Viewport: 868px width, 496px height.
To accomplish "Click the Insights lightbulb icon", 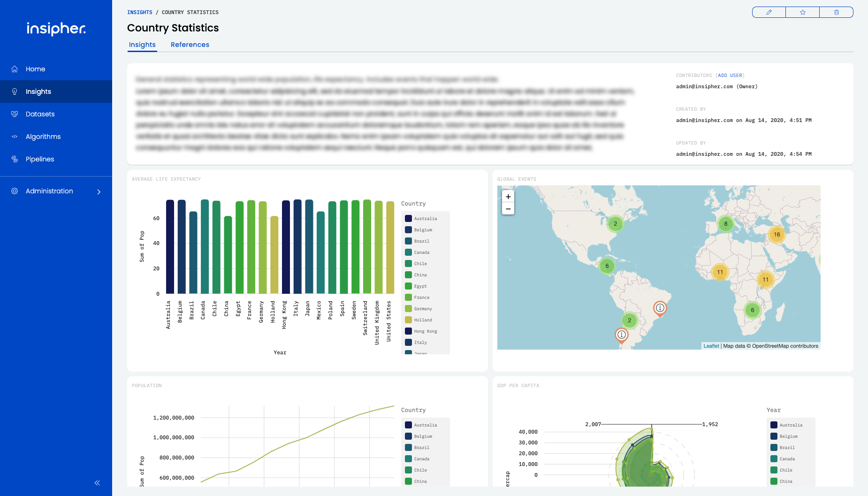I will pyautogui.click(x=15, y=92).
